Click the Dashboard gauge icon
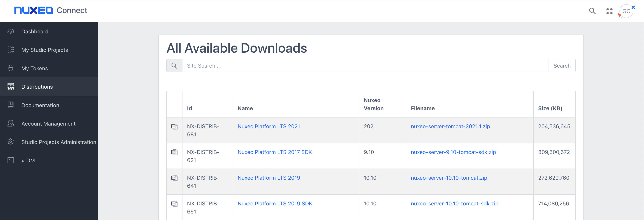644x220 pixels. pyautogui.click(x=11, y=31)
